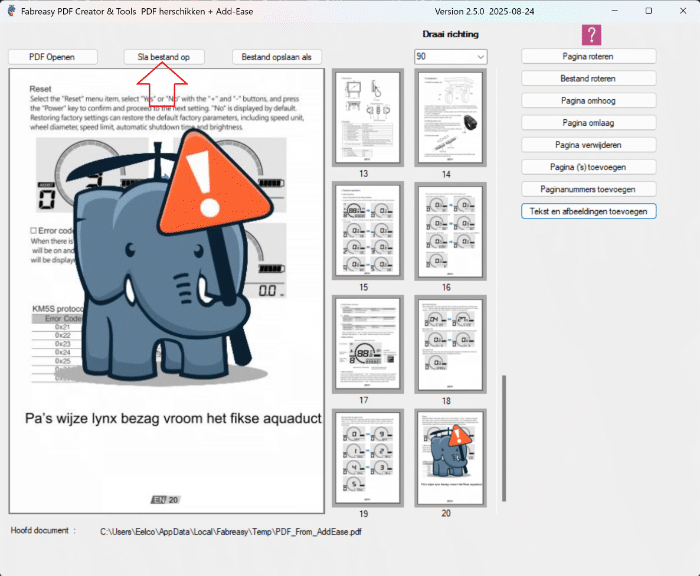Click Tekst en afbeeldingen toevoegen button

pos(588,211)
